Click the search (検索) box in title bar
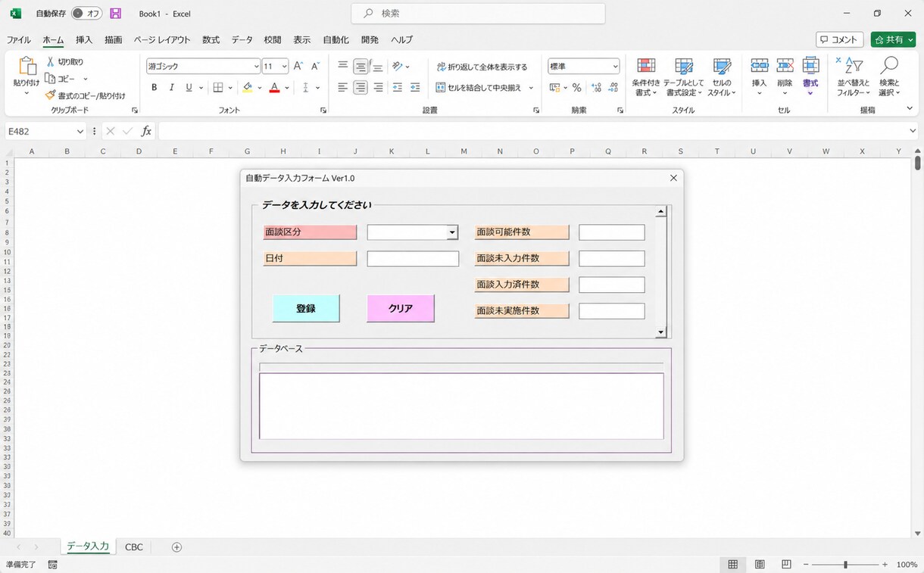This screenshot has height=573, width=924. point(478,14)
